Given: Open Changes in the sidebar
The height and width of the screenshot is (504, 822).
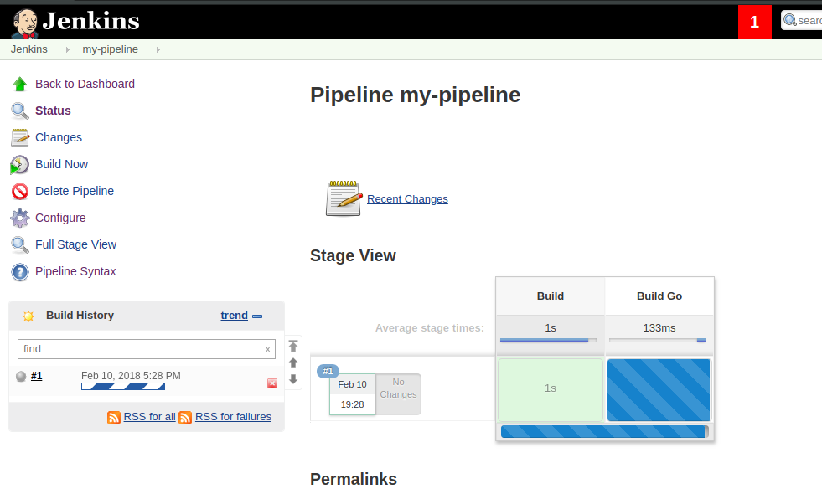Looking at the screenshot, I should coord(59,137).
